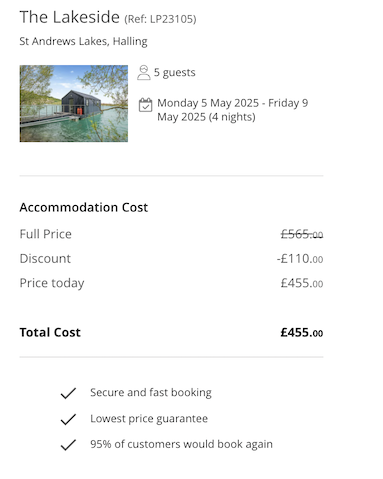Click the -£110.00 discount amount
The image size is (383, 479).
[300, 259]
